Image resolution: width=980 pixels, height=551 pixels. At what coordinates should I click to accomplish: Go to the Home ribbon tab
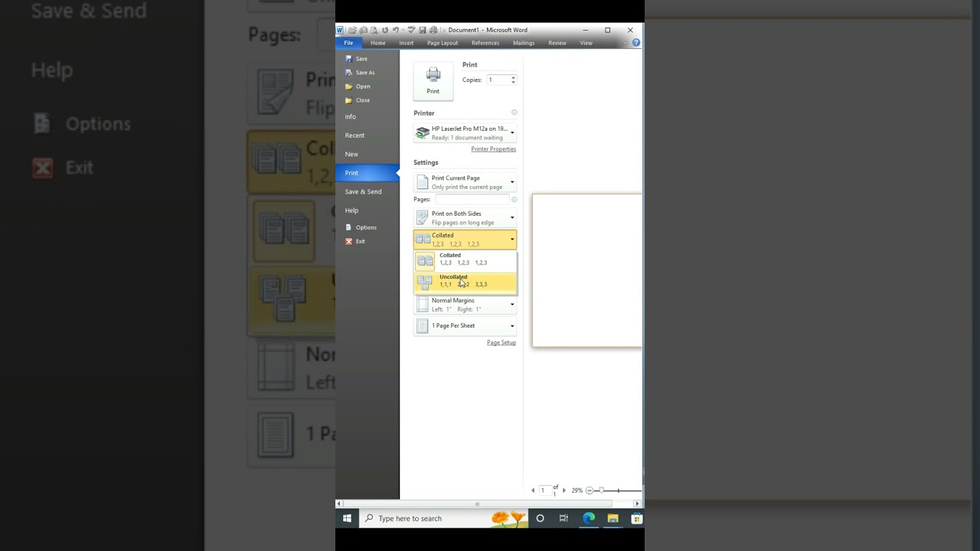378,43
